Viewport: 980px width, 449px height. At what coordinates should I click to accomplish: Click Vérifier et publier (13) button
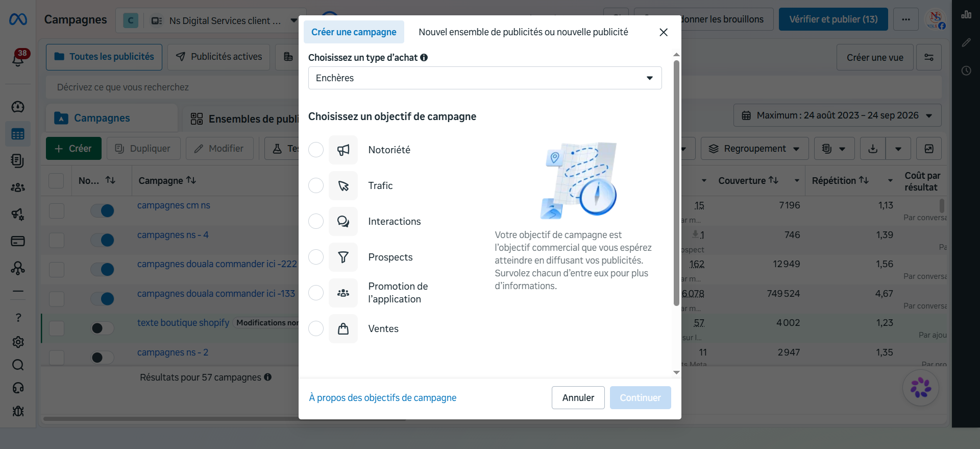[x=834, y=19]
